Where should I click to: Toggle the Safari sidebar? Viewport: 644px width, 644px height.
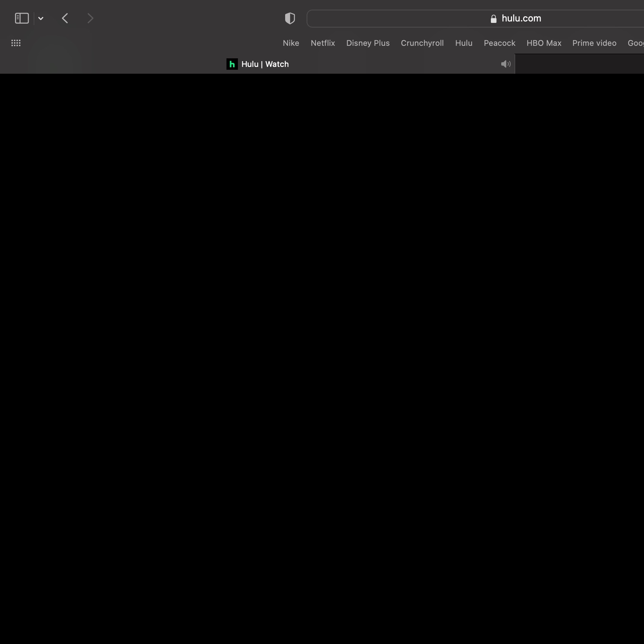coord(22,18)
